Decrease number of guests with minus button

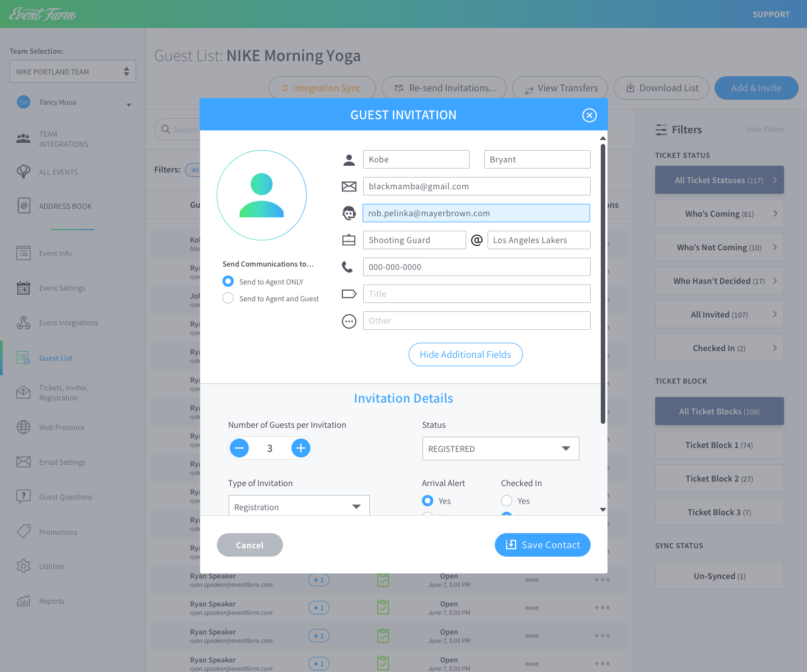pos(239,448)
